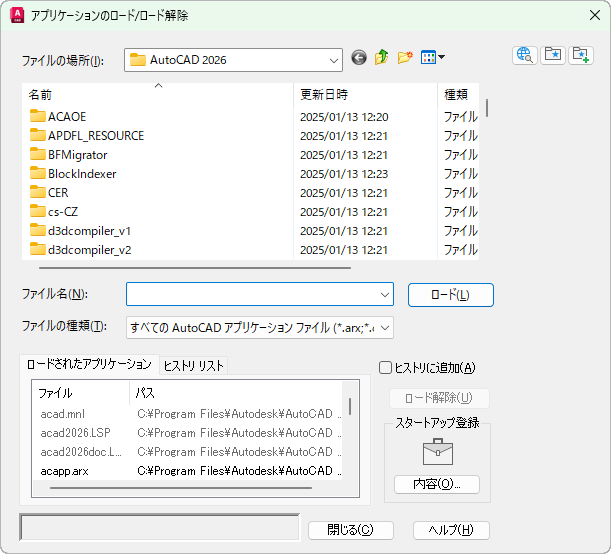Click the Back navigation arrow icon
Screen dimensions: 611x554
358,58
